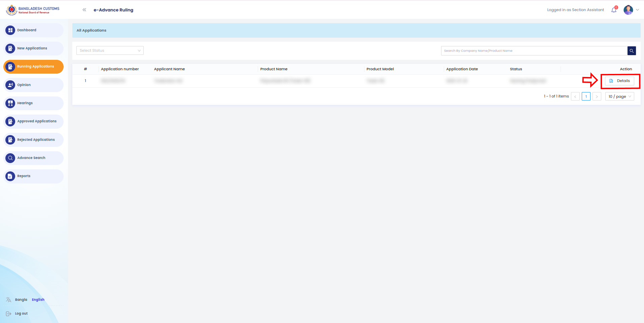644x323 pixels.
Task: Go to previous page arrow
Action: 575,96
